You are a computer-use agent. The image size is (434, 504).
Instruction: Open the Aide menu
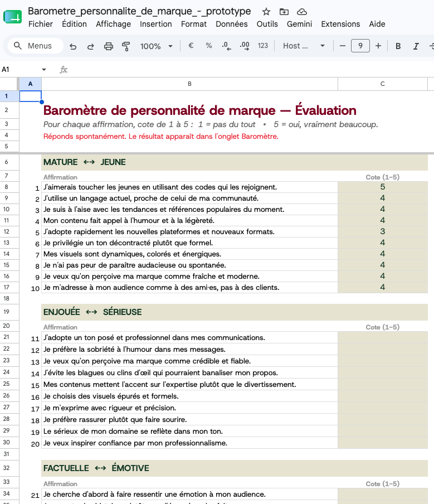point(377,24)
